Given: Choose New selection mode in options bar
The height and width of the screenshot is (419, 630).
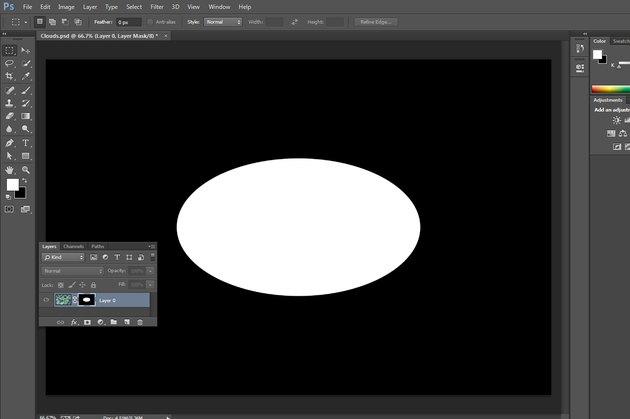Looking at the screenshot, I should [39, 22].
